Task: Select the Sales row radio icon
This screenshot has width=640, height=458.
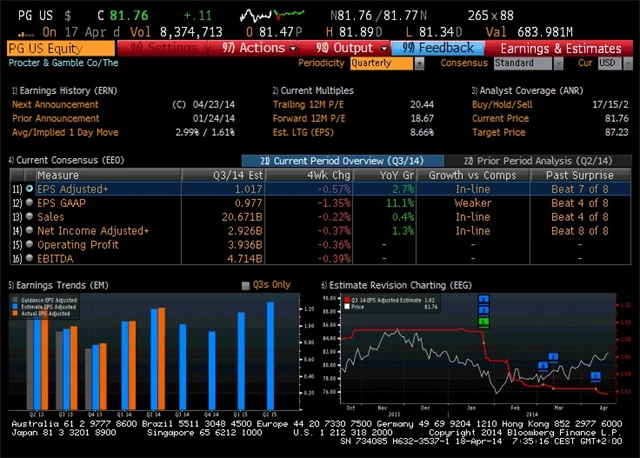Action: 29,216
